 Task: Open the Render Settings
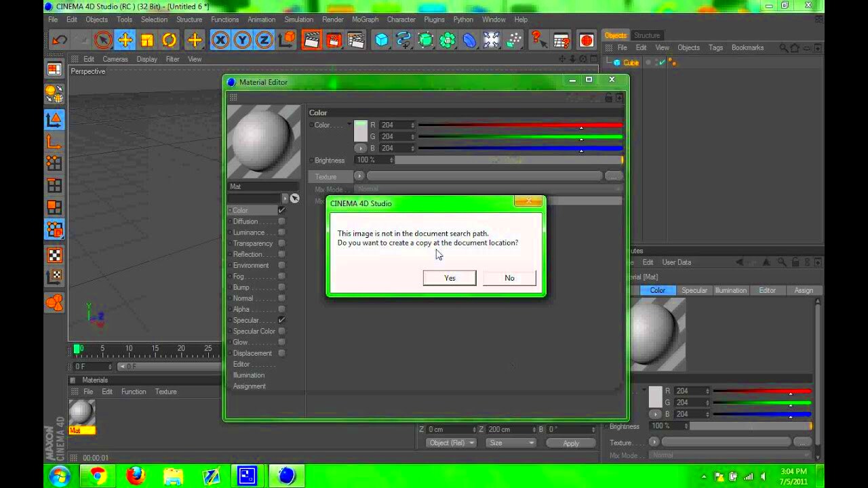coord(356,40)
